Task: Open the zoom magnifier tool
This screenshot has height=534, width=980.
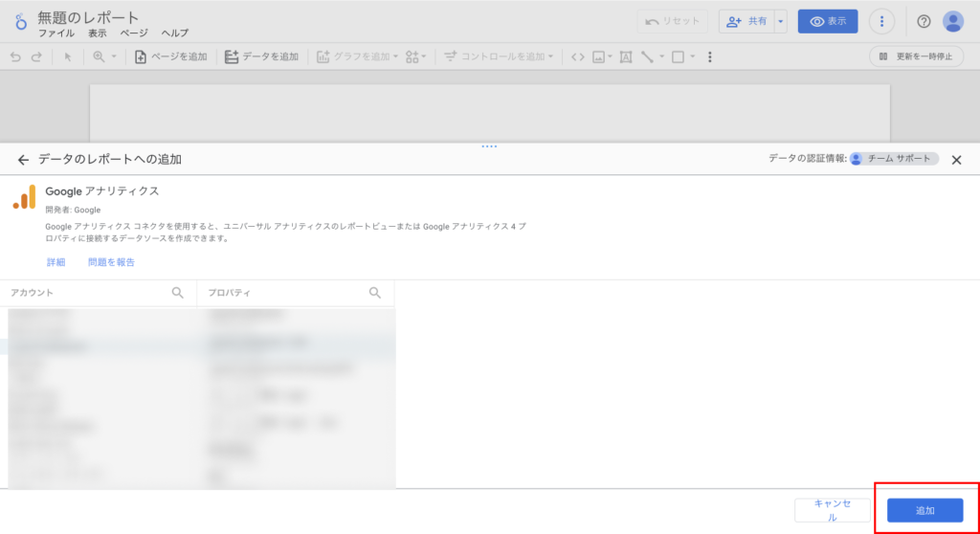Action: (x=99, y=56)
